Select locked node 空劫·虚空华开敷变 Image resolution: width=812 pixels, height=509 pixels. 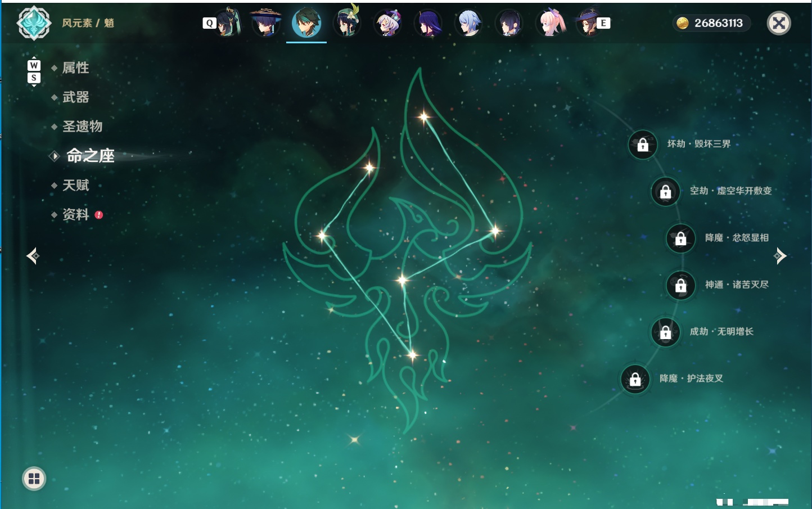(666, 191)
